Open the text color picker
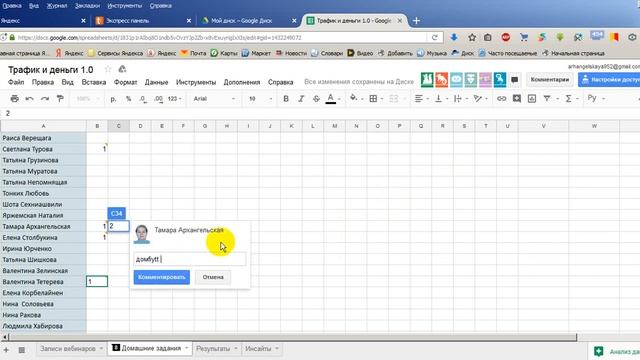640x360 pixels. (332, 99)
